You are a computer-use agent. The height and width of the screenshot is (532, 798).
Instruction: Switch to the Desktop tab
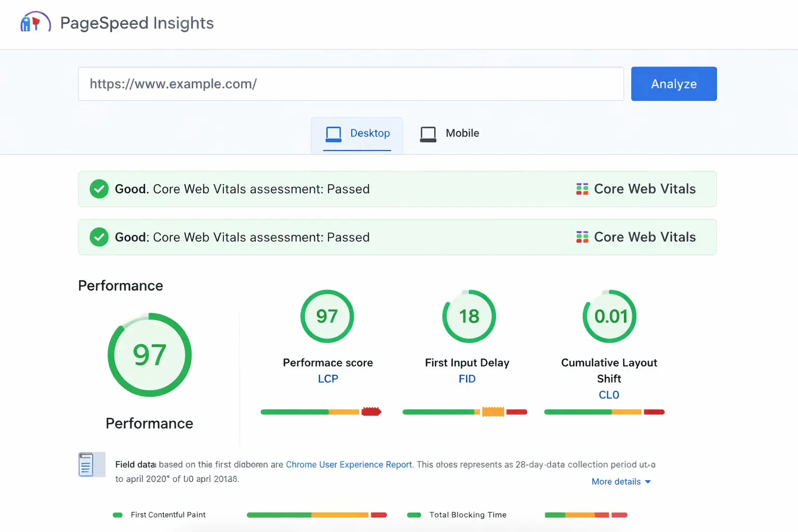coord(357,135)
